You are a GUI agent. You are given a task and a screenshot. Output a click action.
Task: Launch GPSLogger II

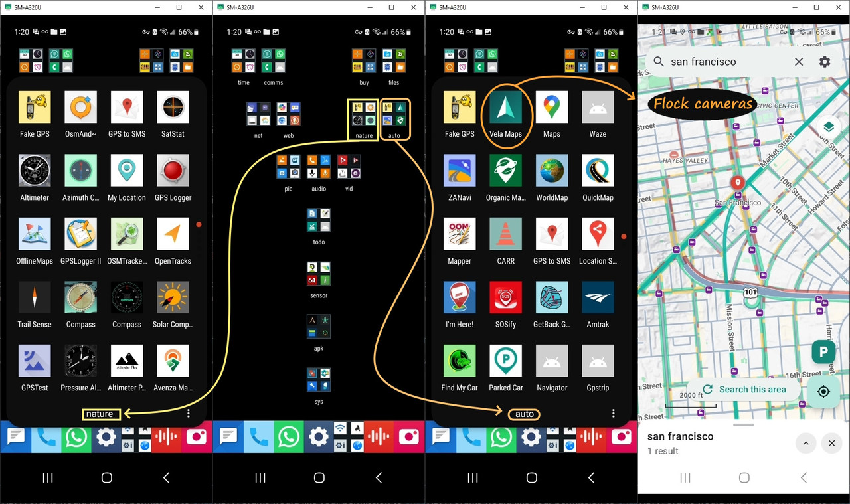point(81,234)
